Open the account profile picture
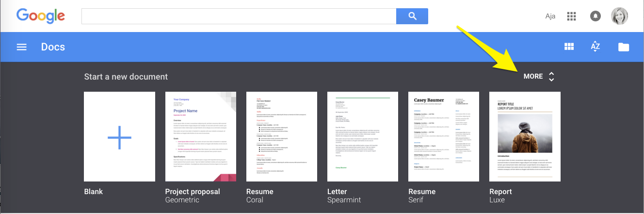 (x=619, y=16)
